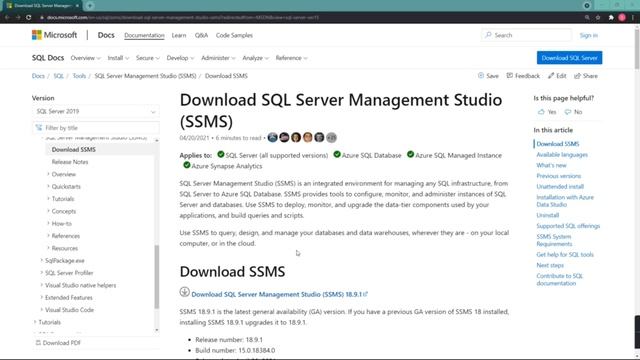Select the Code Samples tab
The width and height of the screenshot is (640, 360).
234,36
